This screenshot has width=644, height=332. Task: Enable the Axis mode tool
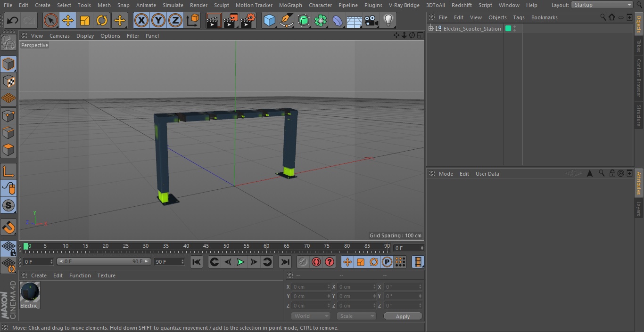pos(8,171)
